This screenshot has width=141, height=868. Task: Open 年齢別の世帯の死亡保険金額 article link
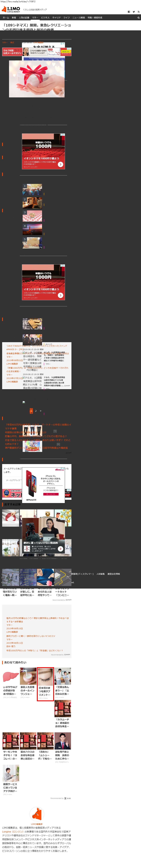(26, 432)
